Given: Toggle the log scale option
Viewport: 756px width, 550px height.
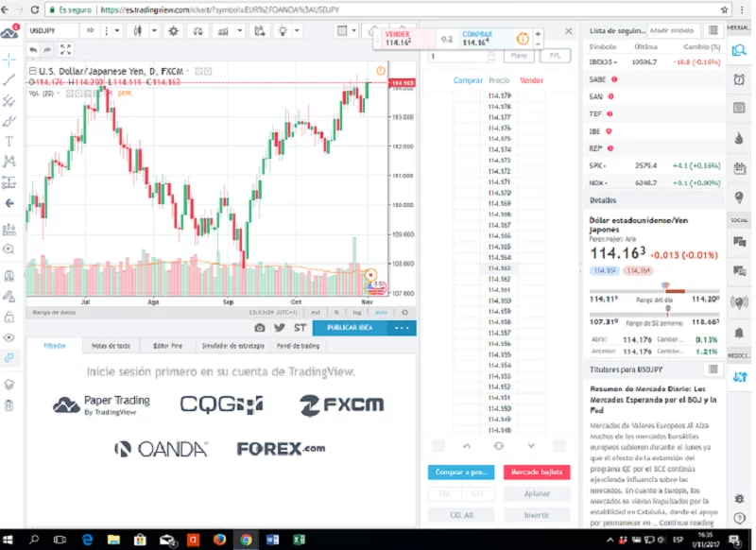Looking at the screenshot, I should 357,313.
